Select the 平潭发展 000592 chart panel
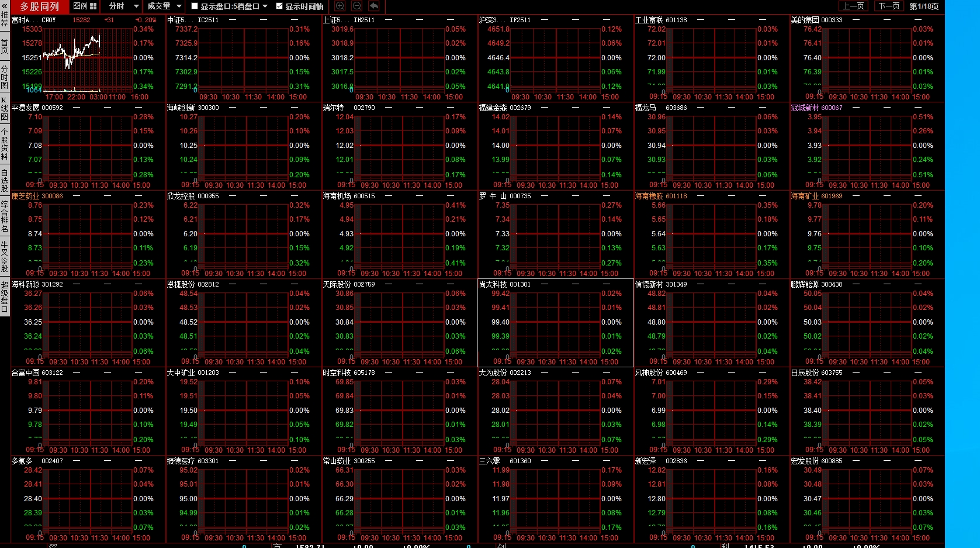 click(88, 146)
